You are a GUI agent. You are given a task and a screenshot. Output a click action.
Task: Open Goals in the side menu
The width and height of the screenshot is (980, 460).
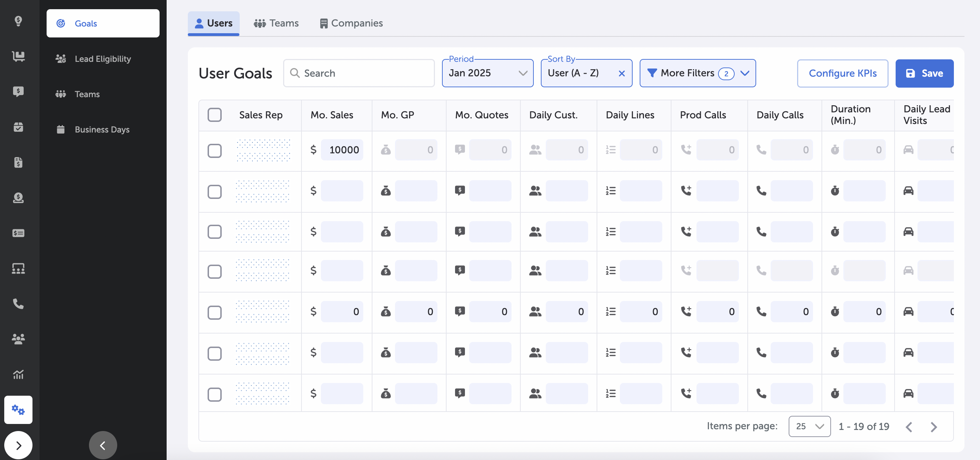coord(103,23)
